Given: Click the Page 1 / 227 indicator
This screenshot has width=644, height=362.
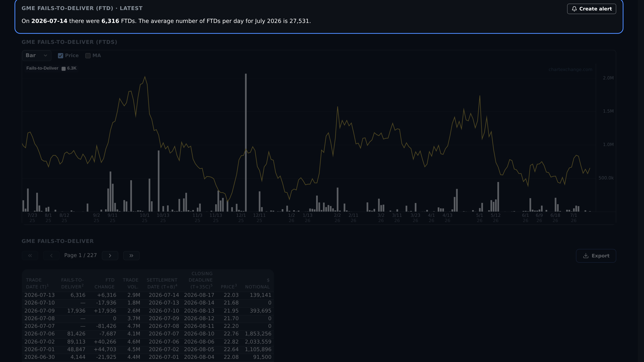Looking at the screenshot, I should (80, 255).
